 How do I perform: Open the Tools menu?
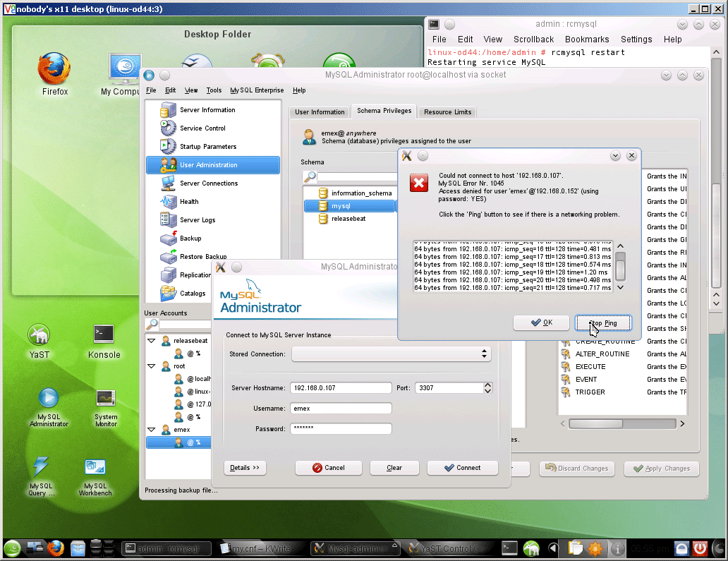click(x=214, y=90)
